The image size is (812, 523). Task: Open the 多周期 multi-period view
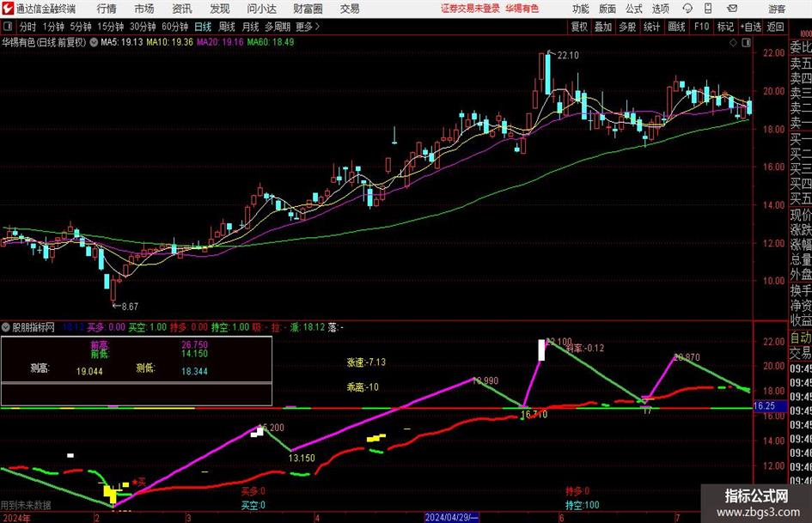tap(278, 27)
